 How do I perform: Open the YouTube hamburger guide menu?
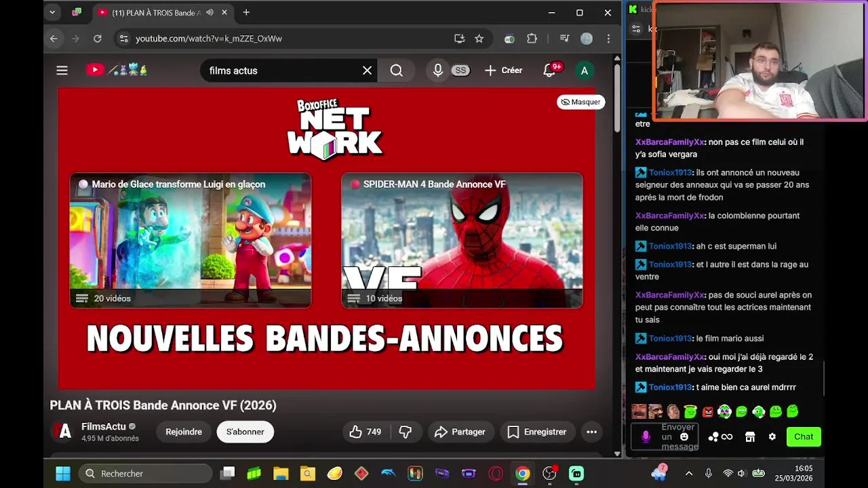click(x=62, y=70)
